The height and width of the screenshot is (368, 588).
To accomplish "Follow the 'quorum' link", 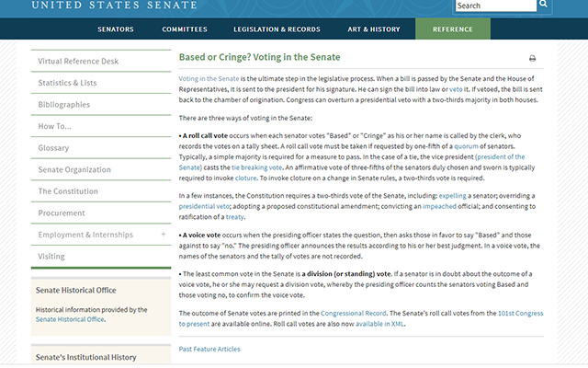I will (466, 146).
